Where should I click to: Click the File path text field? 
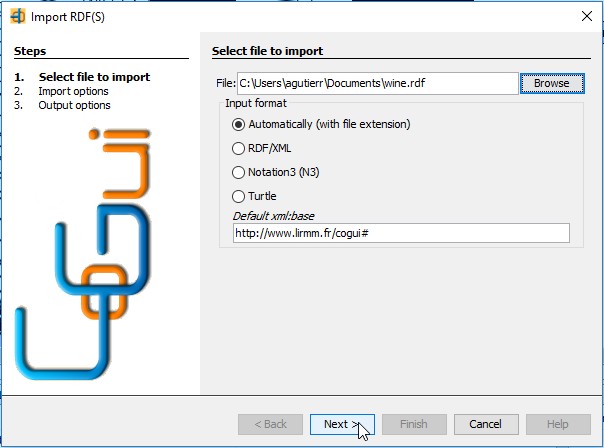378,83
